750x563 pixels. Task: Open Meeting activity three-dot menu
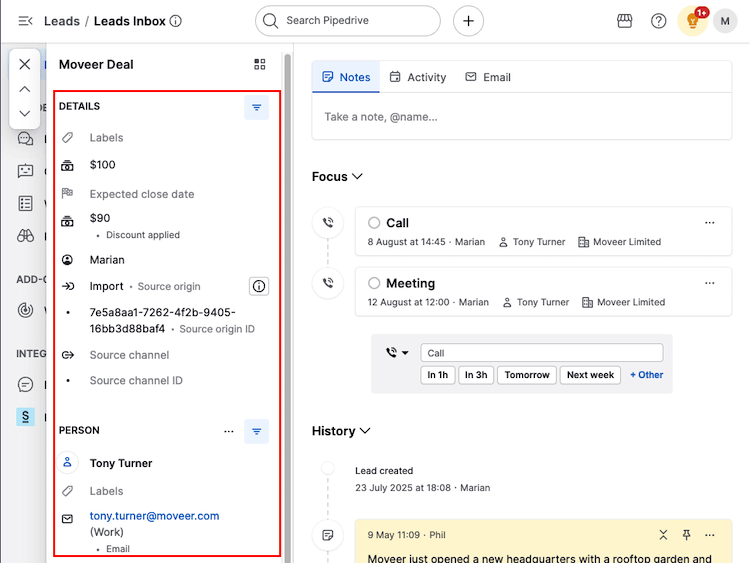pos(710,283)
